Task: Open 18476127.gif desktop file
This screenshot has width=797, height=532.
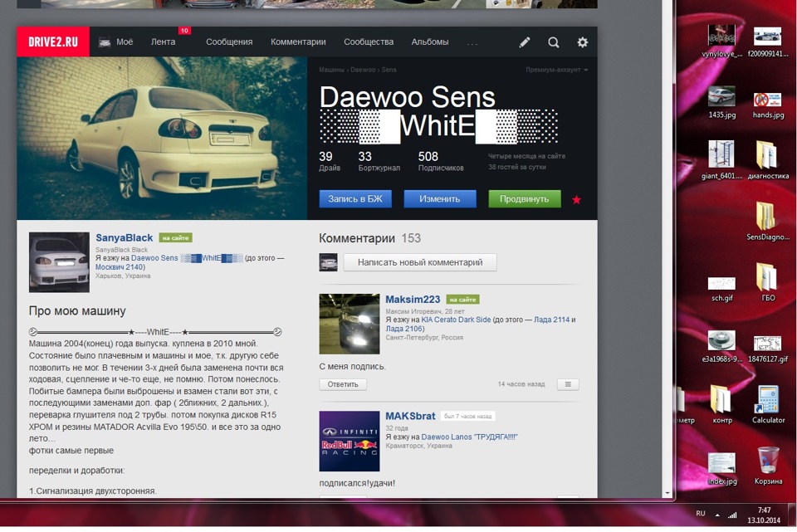Action: tap(768, 349)
